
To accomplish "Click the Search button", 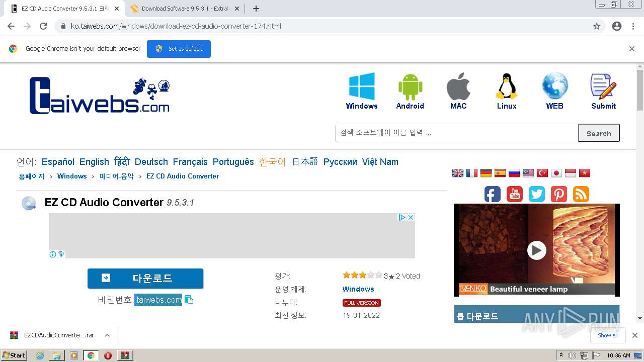I will pyautogui.click(x=599, y=133).
